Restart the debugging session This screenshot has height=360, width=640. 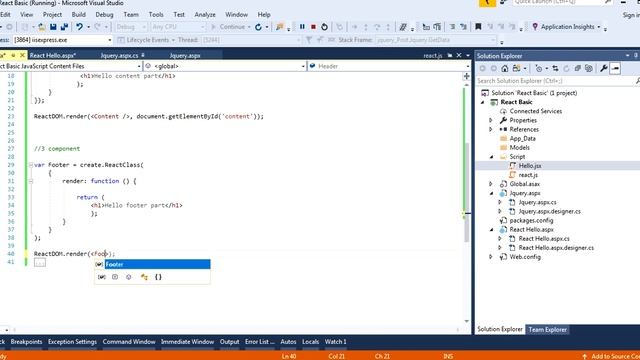tap(324, 27)
